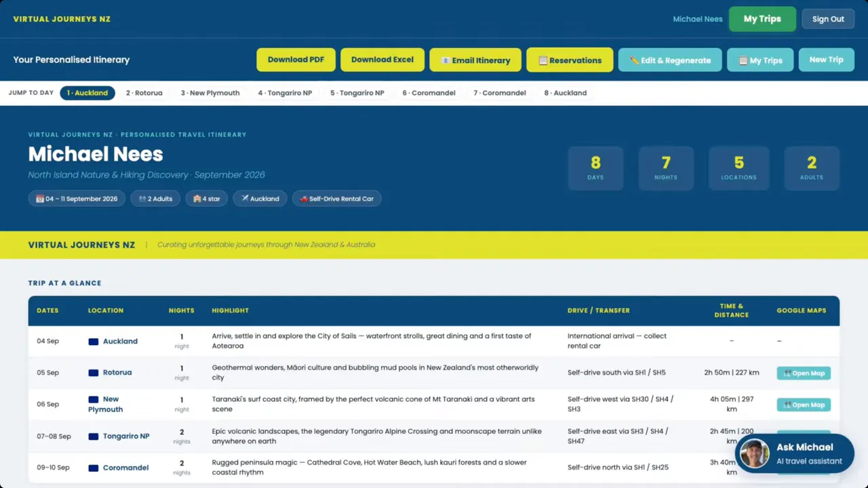Click the Auckland airport chip in banner

click(x=260, y=199)
